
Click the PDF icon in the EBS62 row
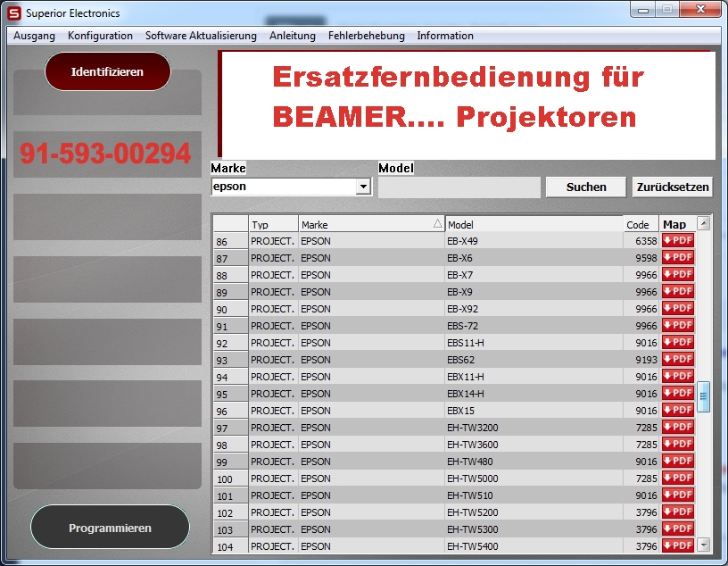coord(677,360)
